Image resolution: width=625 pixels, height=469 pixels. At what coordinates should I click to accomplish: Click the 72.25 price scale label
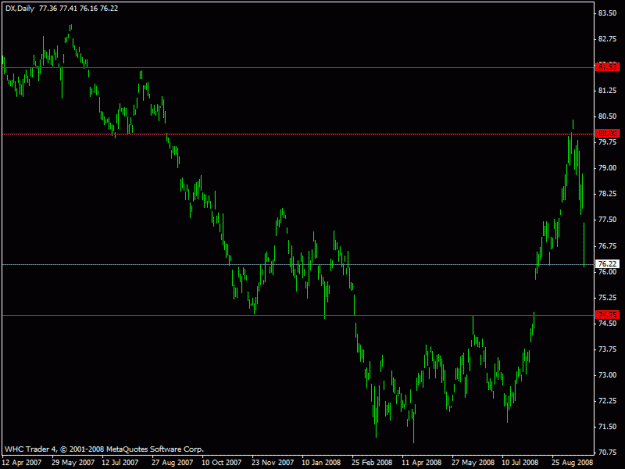(607, 401)
